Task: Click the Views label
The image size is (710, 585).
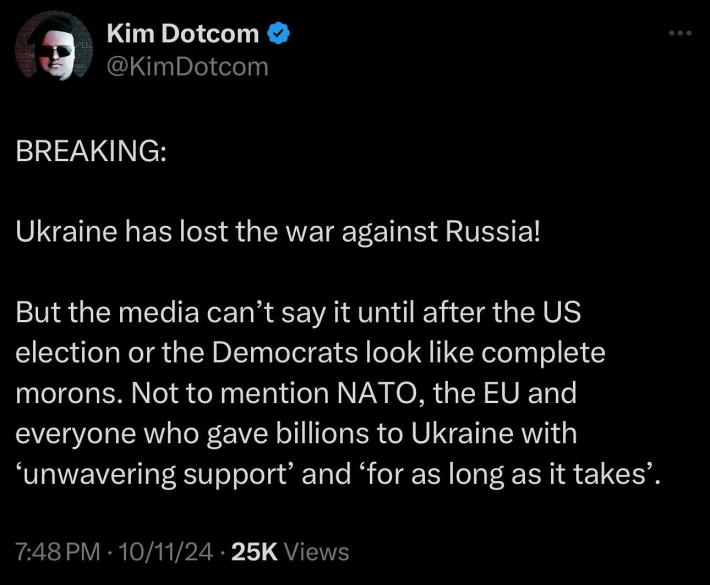Action: point(316,552)
